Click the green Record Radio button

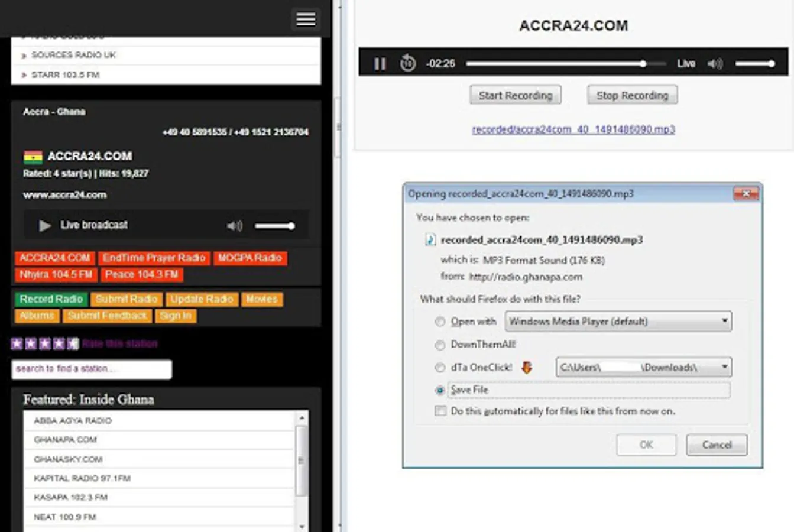click(x=51, y=300)
